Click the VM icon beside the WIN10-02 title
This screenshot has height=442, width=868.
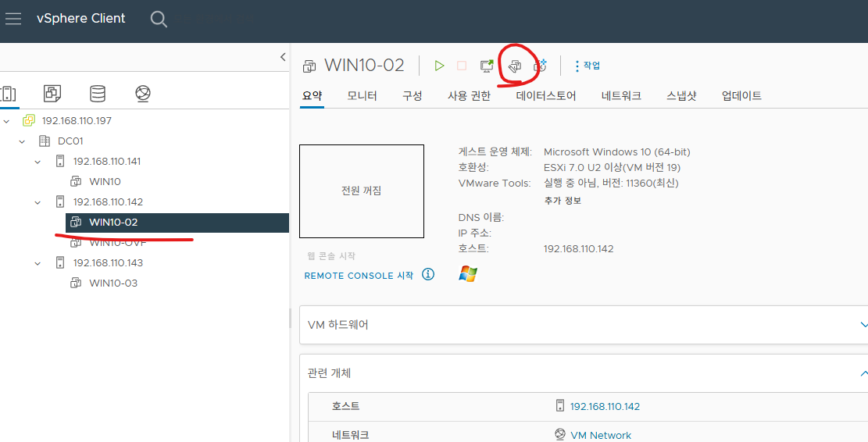click(309, 66)
